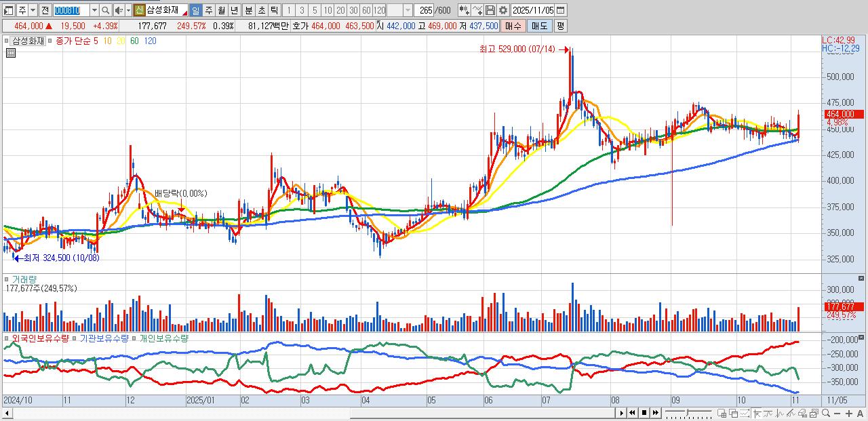Click the add indicator line icon
868x421 pixels.
coord(477,10)
